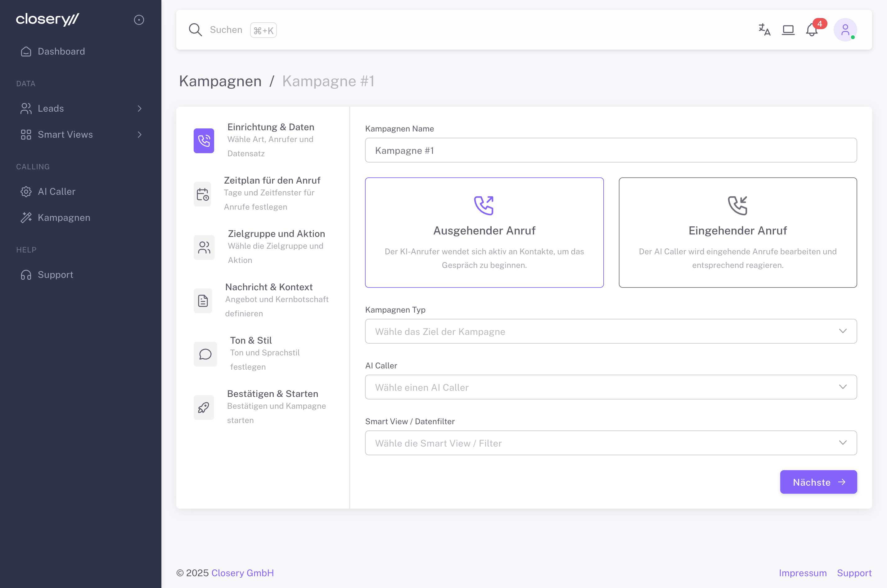
Task: Expand the Leads sidebar submenu
Action: (80, 108)
